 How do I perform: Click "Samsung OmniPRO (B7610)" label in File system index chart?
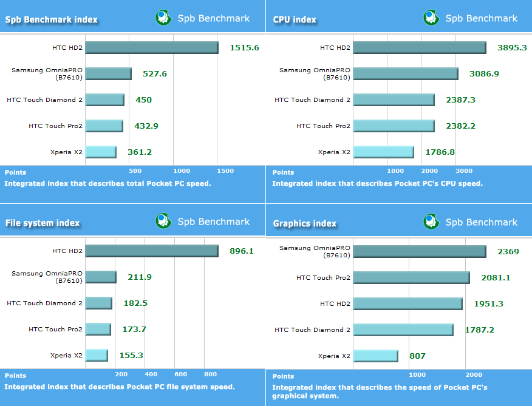[x=47, y=277]
